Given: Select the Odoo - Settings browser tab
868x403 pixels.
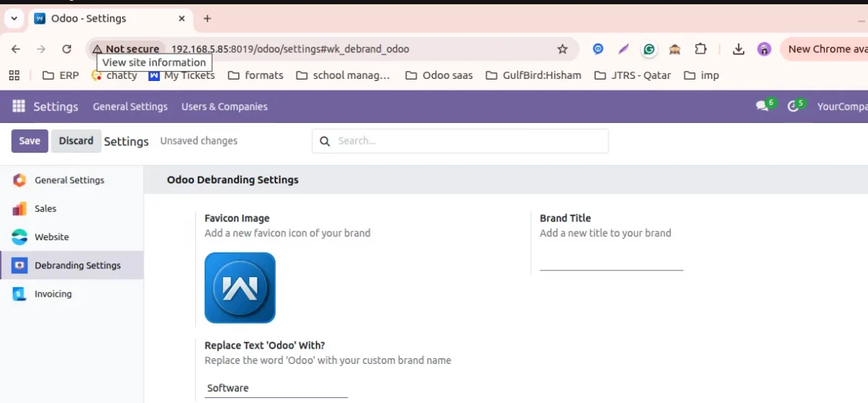Looking at the screenshot, I should 111,18.
